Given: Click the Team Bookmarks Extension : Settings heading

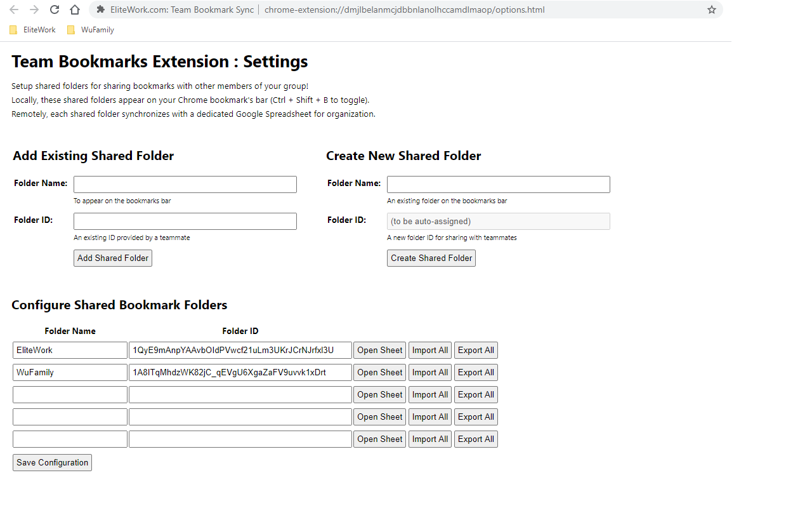Looking at the screenshot, I should pos(160,62).
